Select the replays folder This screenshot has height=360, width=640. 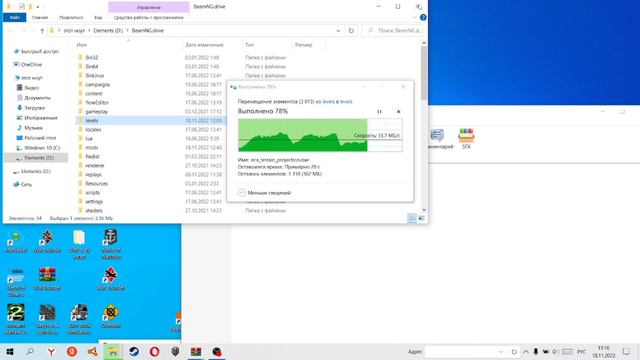click(x=93, y=174)
